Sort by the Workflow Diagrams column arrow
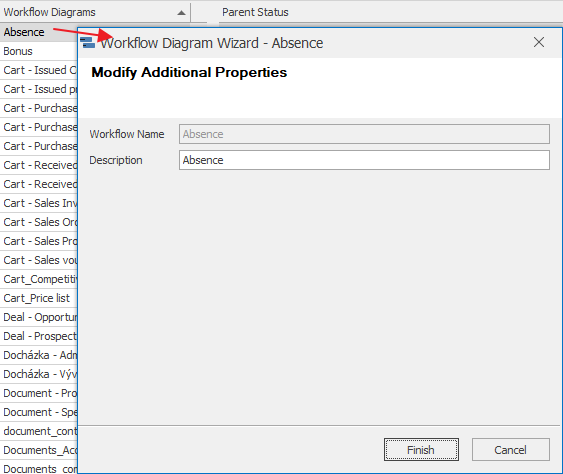The width and height of the screenshot is (563, 474). (x=181, y=13)
